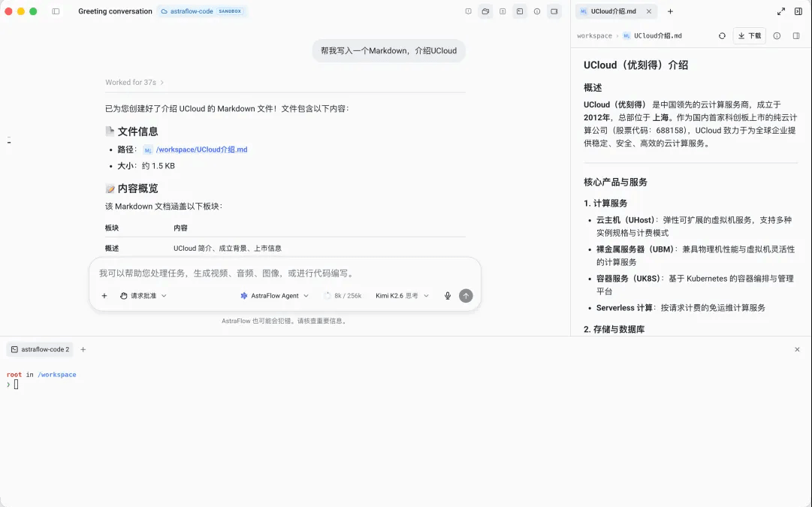812x507 pixels.
Task: Open the 请求批准 approval mode dropdown
Action: [x=143, y=296]
